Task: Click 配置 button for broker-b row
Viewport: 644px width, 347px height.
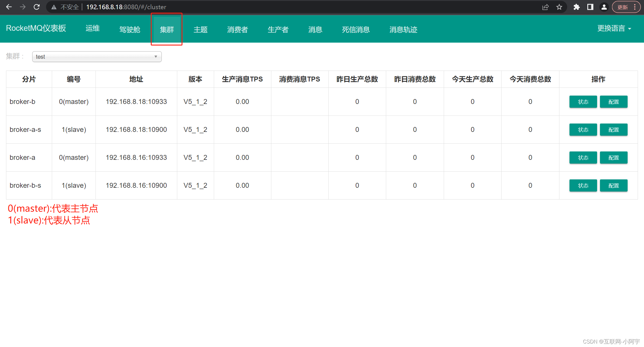Action: click(x=614, y=102)
